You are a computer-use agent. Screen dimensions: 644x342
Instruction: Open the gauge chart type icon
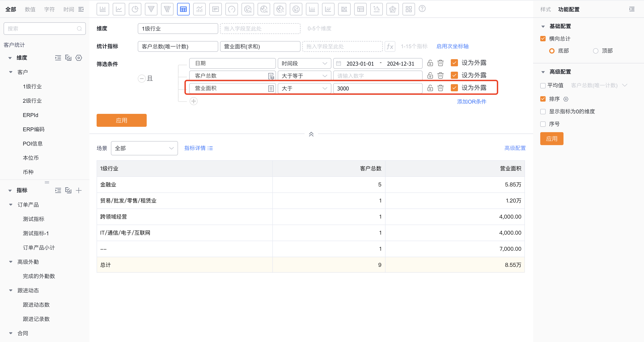coord(231,9)
